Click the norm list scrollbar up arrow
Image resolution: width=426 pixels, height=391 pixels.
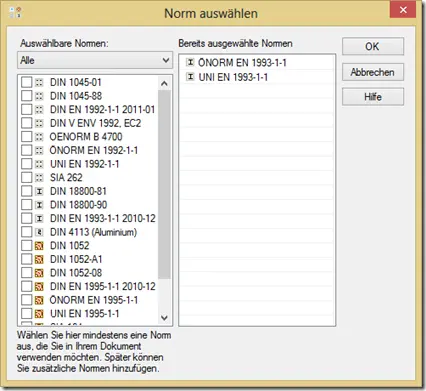pyautogui.click(x=164, y=83)
